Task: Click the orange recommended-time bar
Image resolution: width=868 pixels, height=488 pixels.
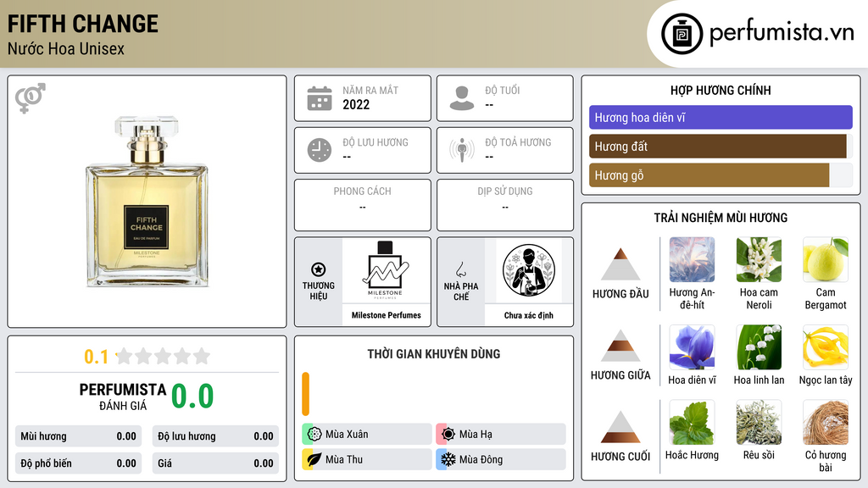Action: 305,394
